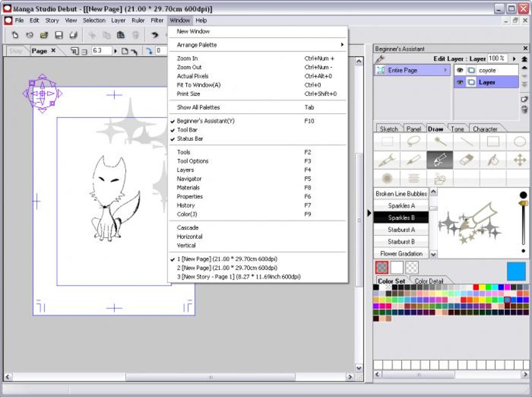The image size is (532, 397).
Task: Select the speed Lines tool icon
Action: tap(413, 178)
